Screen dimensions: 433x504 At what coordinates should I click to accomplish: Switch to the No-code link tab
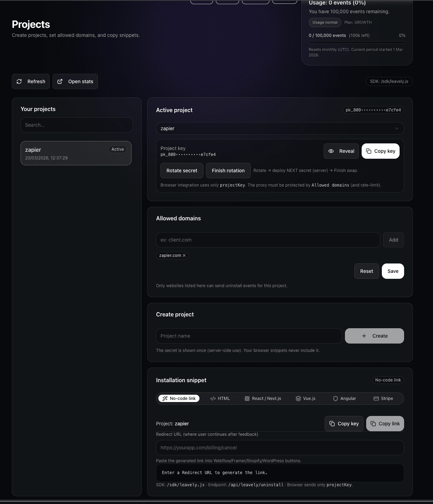point(179,399)
